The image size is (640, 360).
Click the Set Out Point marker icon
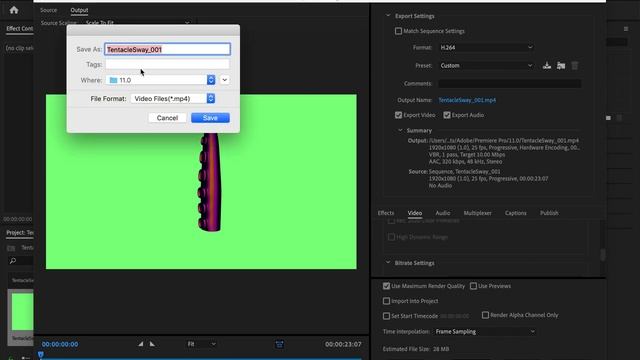pyautogui.click(x=152, y=344)
